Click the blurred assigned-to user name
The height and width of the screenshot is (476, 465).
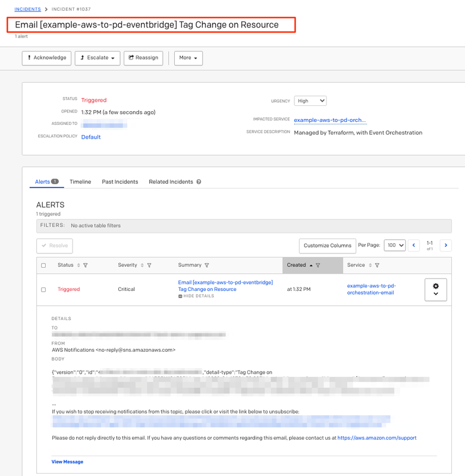(105, 124)
